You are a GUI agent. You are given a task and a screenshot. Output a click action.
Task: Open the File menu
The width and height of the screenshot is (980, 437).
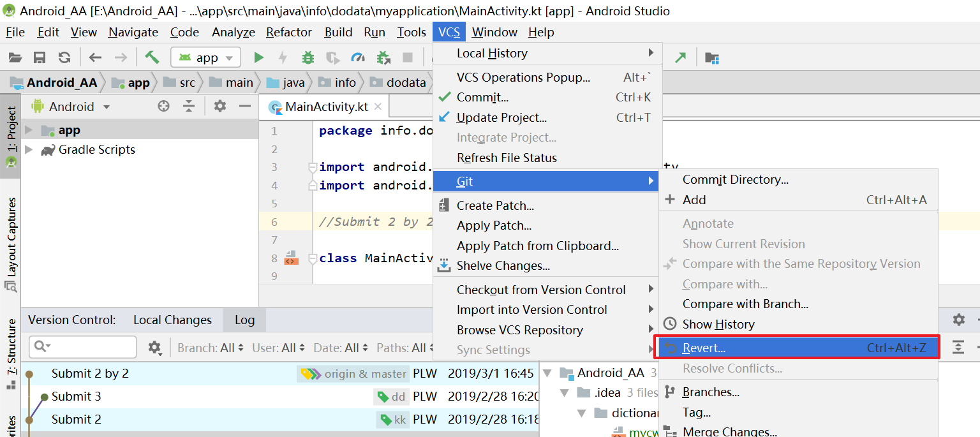[x=15, y=32]
